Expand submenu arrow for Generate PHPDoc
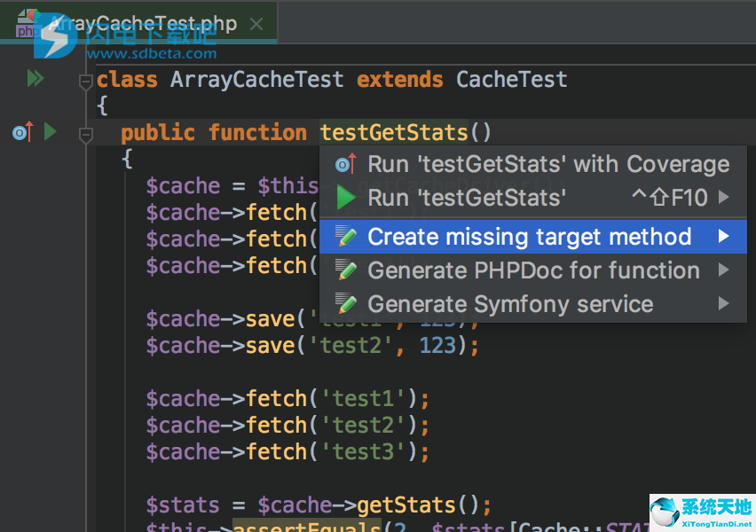This screenshot has width=756, height=532. pos(723,270)
